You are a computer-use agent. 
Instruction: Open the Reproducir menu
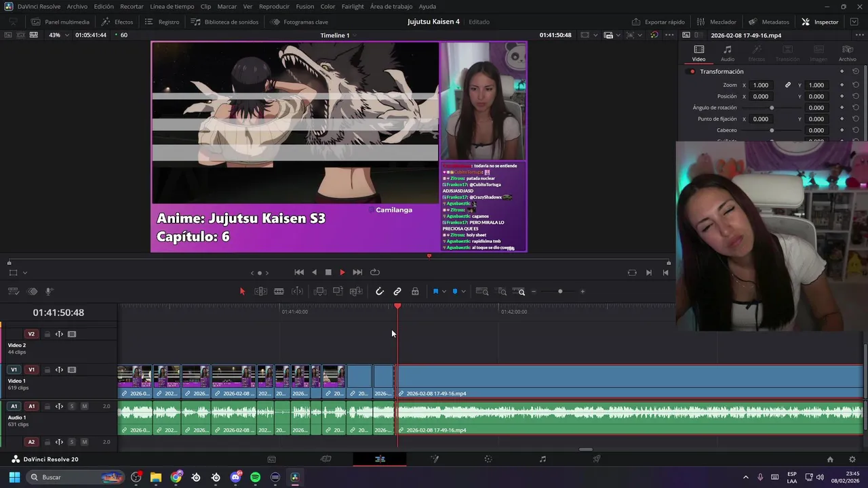tap(274, 6)
